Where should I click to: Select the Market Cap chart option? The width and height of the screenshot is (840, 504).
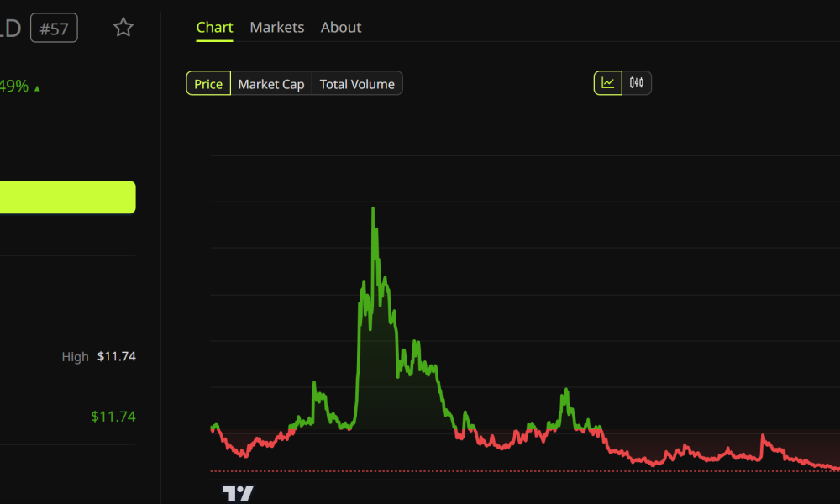(271, 83)
